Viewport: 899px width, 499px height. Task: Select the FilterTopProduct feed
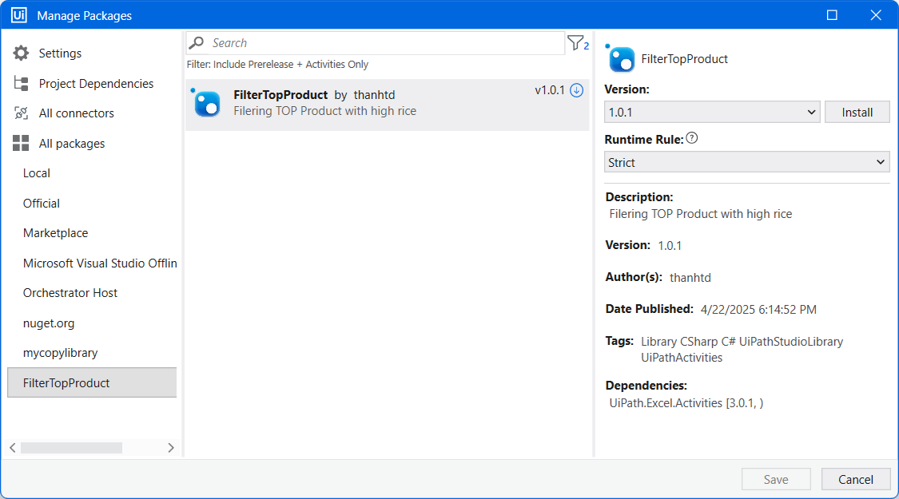tap(92, 383)
